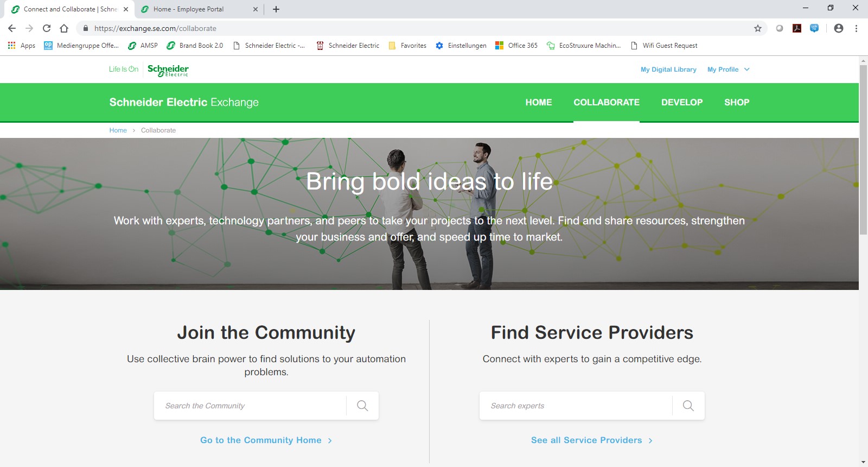Click the Schneider Electric logo
The image size is (868, 467).
point(168,70)
